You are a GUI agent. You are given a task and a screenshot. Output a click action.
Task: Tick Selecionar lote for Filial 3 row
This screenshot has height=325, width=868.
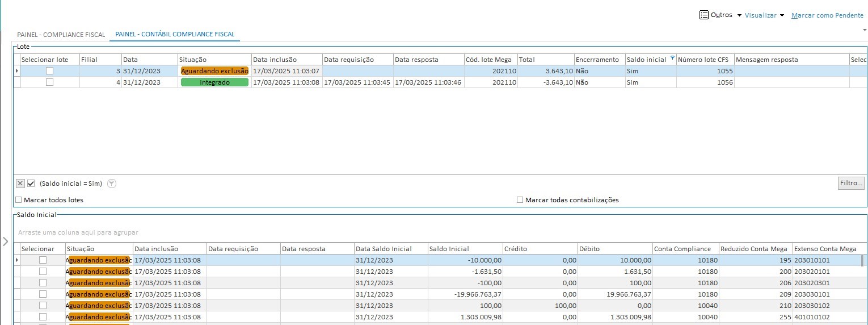coord(49,71)
